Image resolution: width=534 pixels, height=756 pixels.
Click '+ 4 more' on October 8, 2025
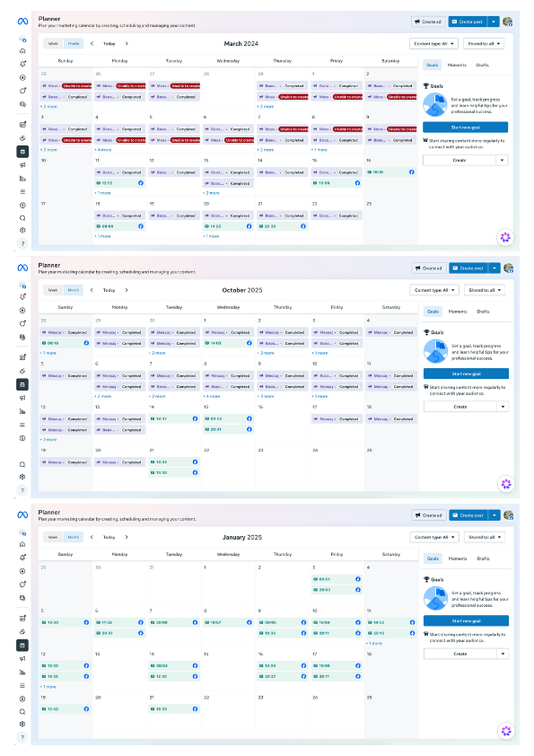pyautogui.click(x=212, y=396)
